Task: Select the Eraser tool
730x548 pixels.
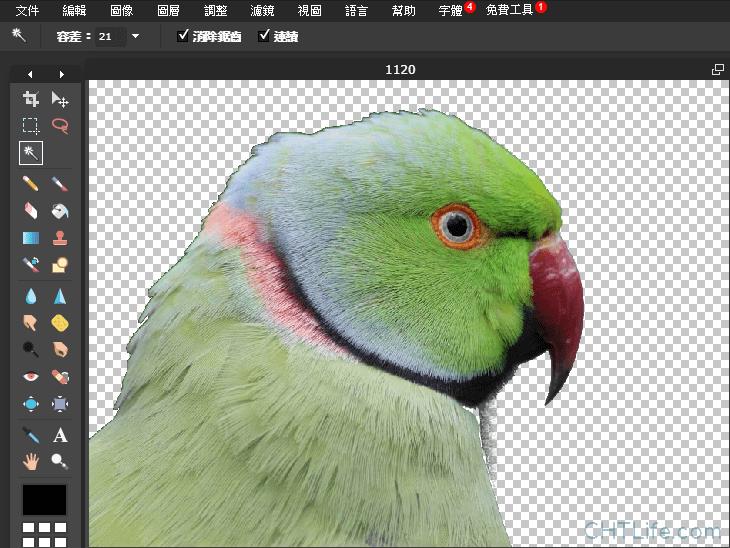Action: [x=31, y=211]
